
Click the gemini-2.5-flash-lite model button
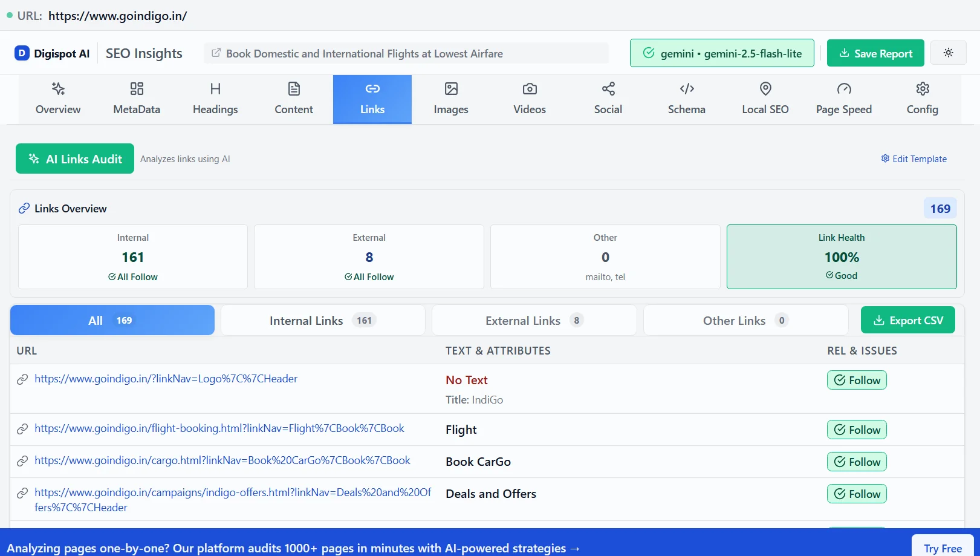[722, 53]
